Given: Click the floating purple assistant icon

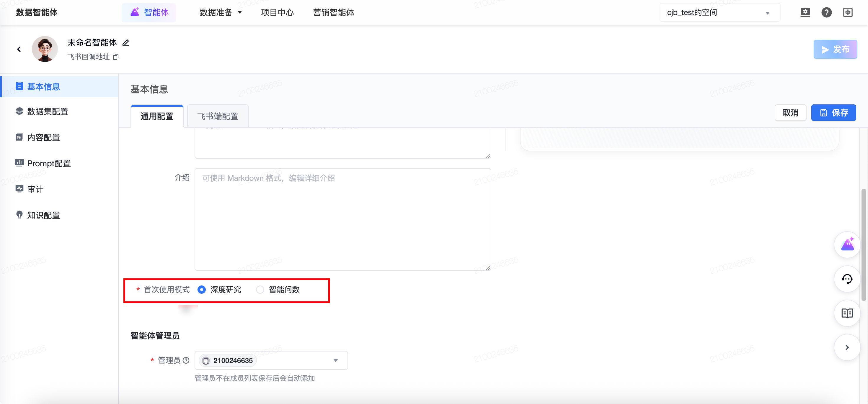Looking at the screenshot, I should click(x=847, y=244).
